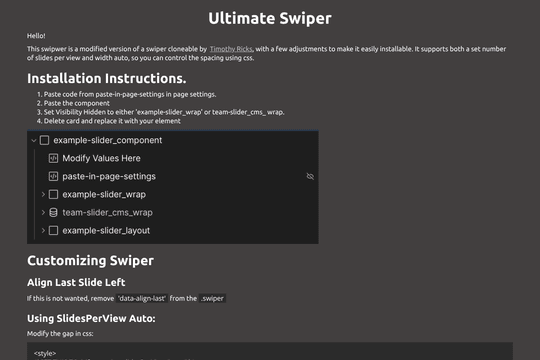Click step 3 Set Visibility Hidden instruction
The width and height of the screenshot is (540, 360).
pos(164,112)
